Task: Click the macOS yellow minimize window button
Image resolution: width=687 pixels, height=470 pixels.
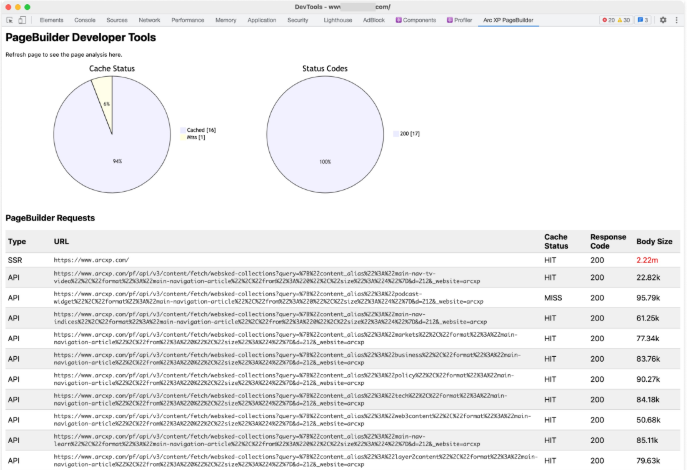Action: (x=18, y=7)
